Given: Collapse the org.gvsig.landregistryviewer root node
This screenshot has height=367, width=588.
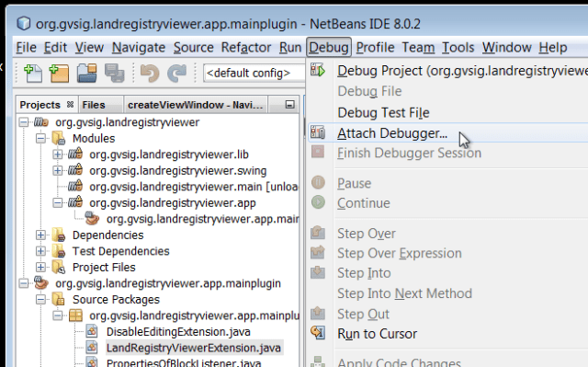Looking at the screenshot, I should pyautogui.click(x=24, y=122).
